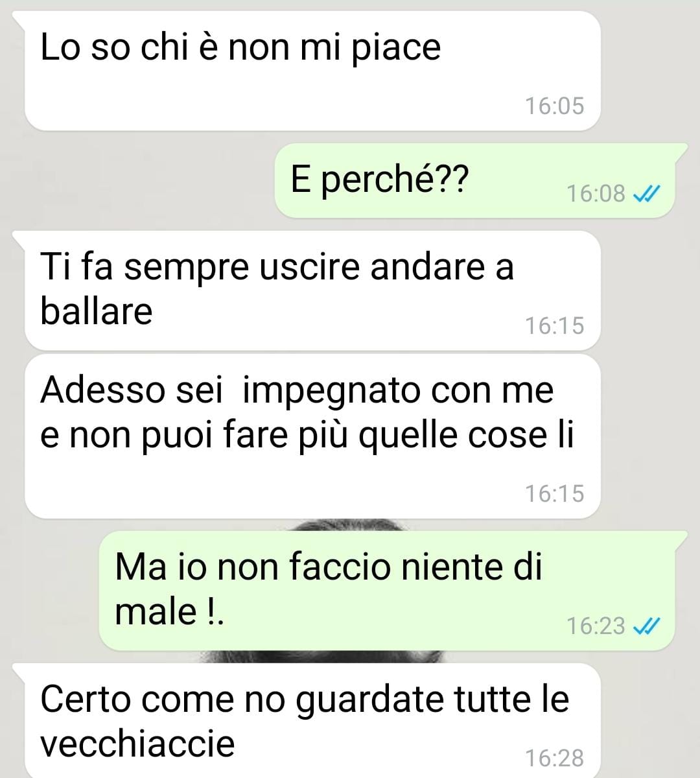Tap the word 'ballare' in the message

(x=97, y=311)
